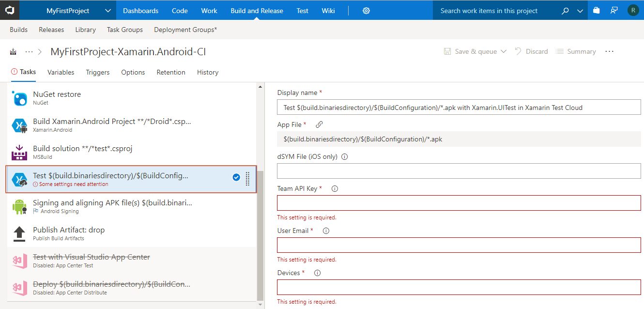This screenshot has width=644, height=309.
Task: Focus the dSYM File input field
Action: tap(459, 171)
